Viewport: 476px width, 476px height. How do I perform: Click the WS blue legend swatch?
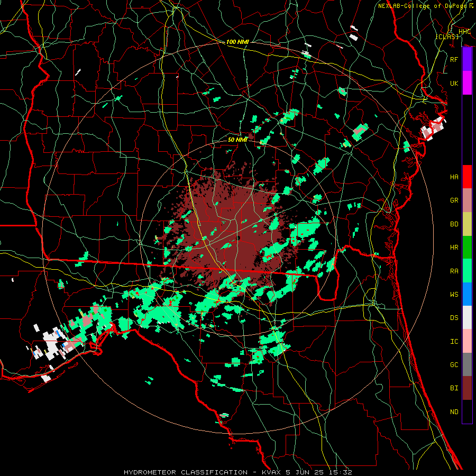pyautogui.click(x=467, y=294)
